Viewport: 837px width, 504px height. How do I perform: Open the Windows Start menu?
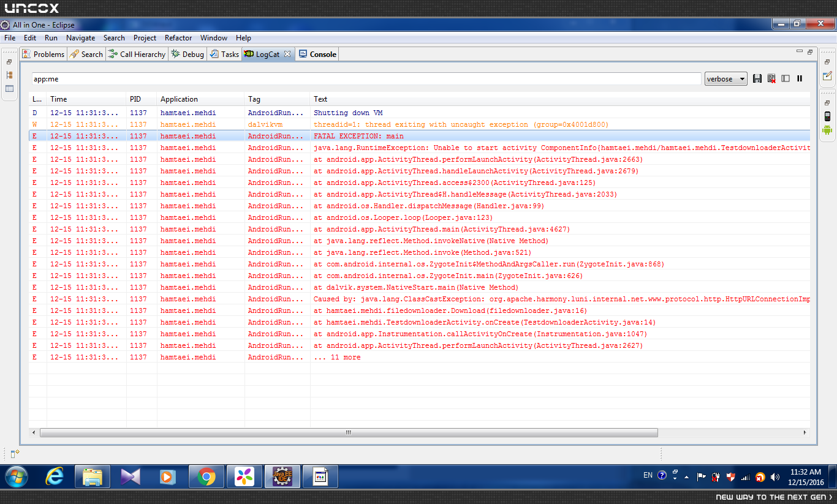click(16, 476)
